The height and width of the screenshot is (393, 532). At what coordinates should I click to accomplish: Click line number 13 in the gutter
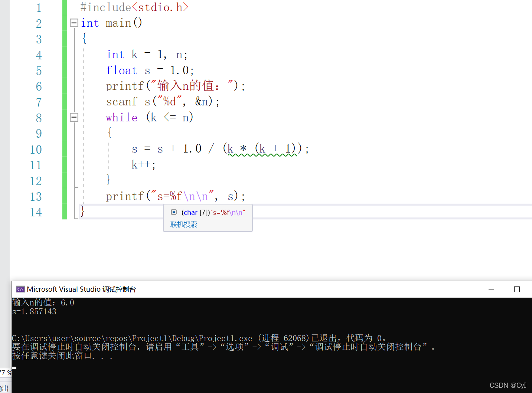[x=36, y=197]
